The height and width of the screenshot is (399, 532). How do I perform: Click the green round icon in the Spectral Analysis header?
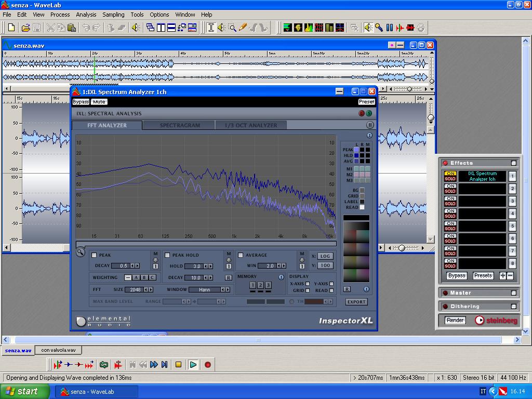tap(369, 113)
